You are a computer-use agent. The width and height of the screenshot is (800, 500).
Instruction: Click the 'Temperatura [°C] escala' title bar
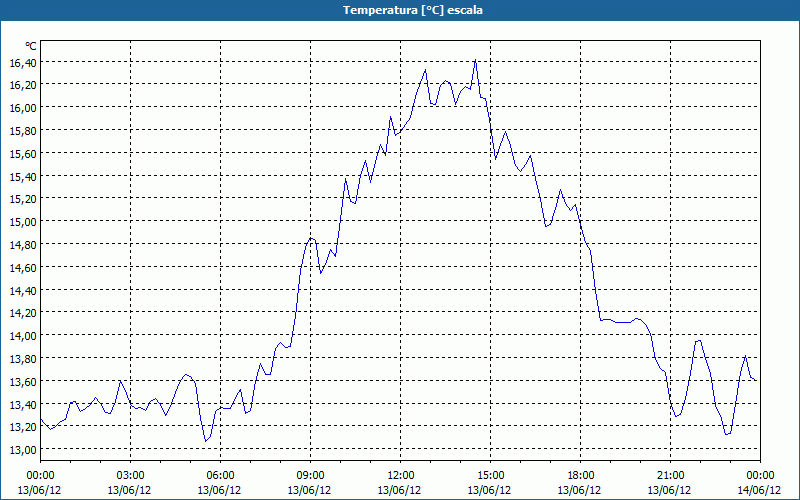click(x=400, y=10)
